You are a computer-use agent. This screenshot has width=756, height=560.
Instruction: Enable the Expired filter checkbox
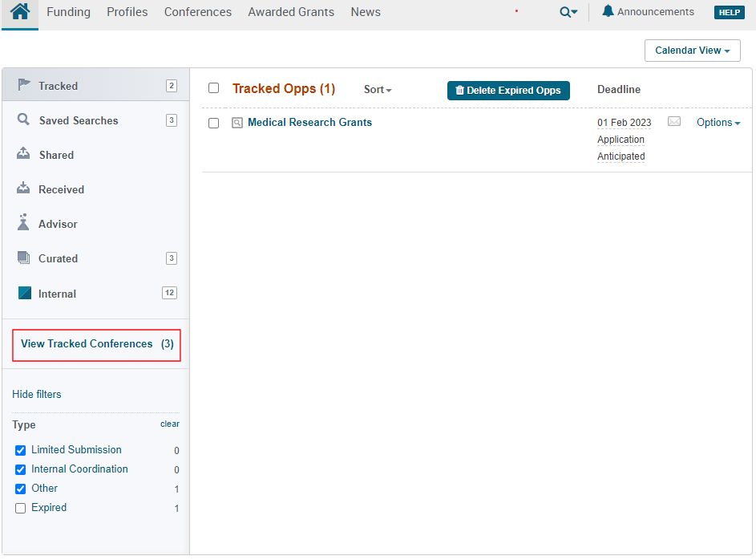coord(21,508)
